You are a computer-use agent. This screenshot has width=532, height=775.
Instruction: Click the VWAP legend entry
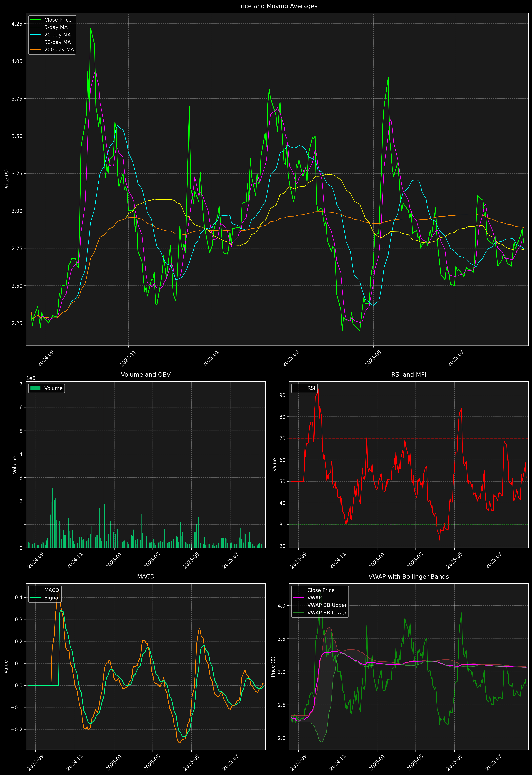pos(314,598)
